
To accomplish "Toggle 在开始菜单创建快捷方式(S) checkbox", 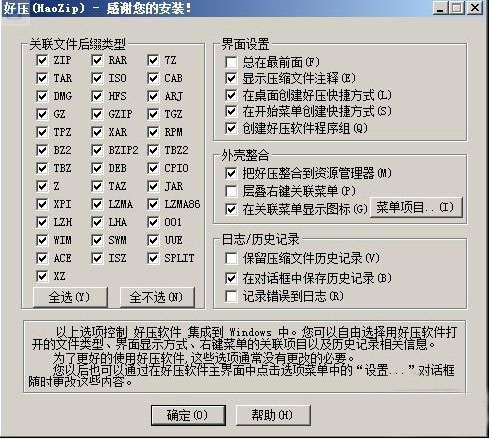I will pos(231,111).
